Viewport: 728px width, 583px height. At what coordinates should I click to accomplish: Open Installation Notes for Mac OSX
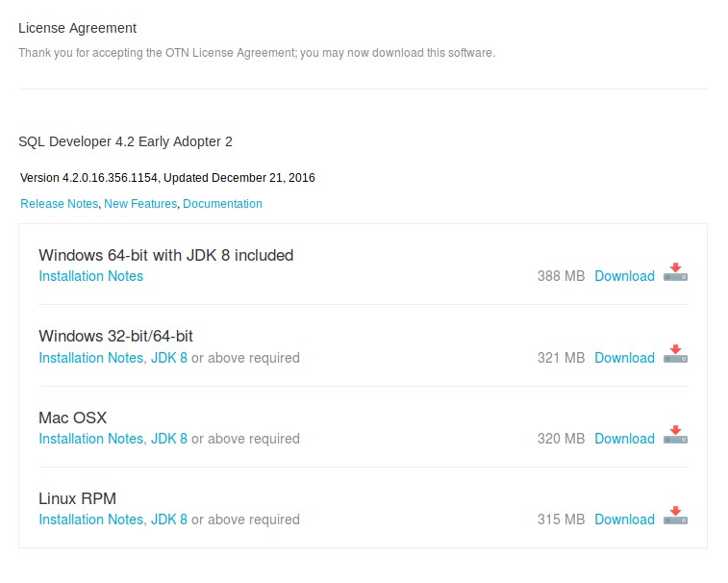(x=90, y=439)
